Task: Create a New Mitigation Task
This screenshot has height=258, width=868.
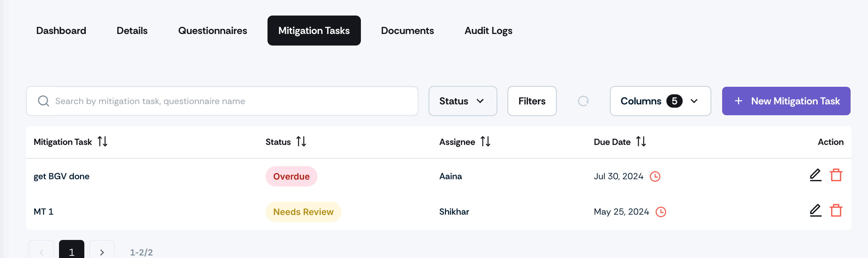Action: (786, 101)
